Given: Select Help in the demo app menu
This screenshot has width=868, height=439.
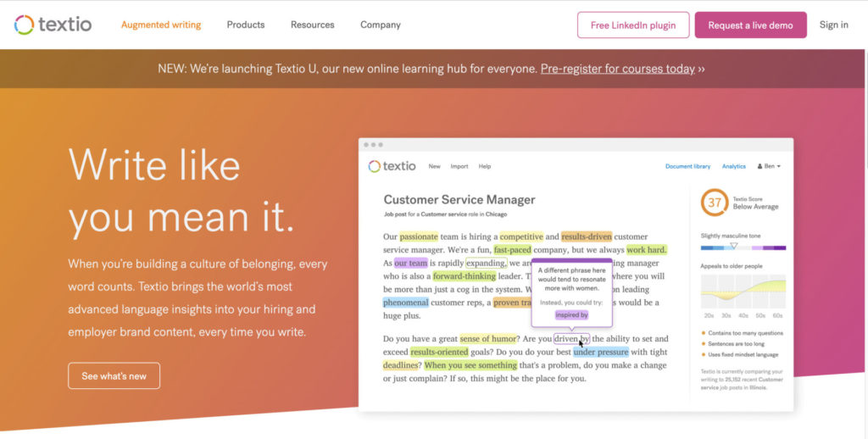Looking at the screenshot, I should tap(485, 166).
